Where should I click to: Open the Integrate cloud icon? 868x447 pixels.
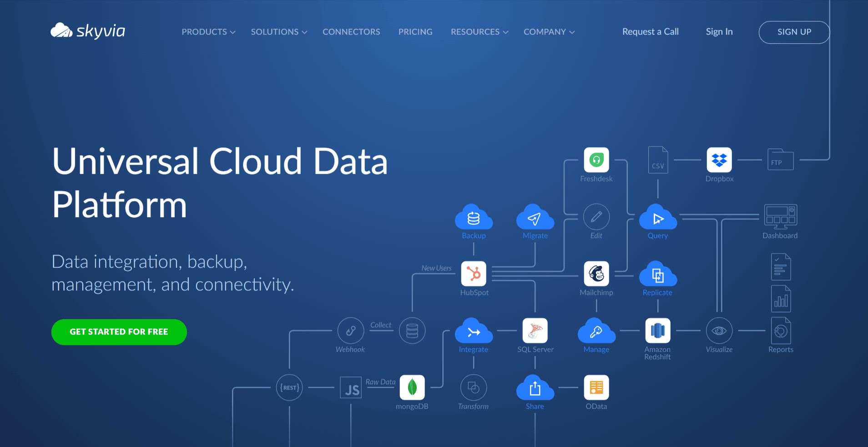point(474,331)
